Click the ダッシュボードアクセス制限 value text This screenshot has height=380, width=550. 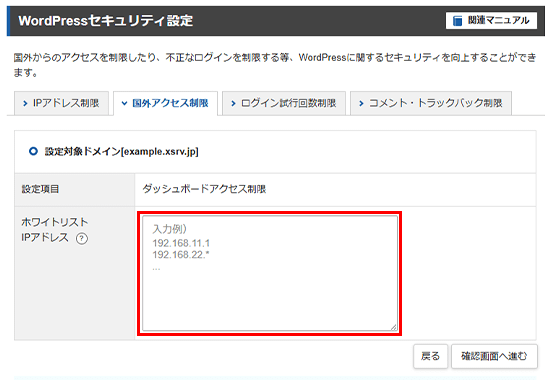204,189
